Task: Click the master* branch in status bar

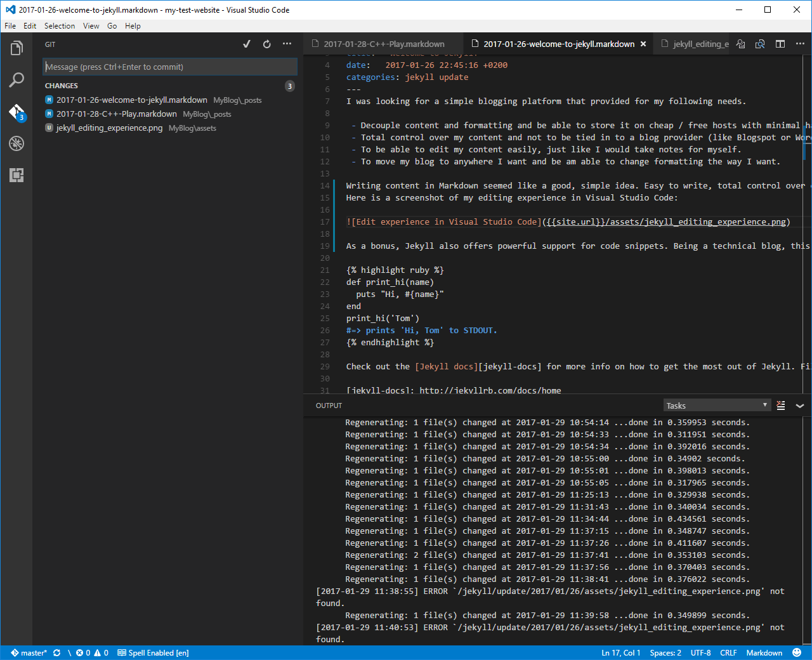Action: pos(29,652)
